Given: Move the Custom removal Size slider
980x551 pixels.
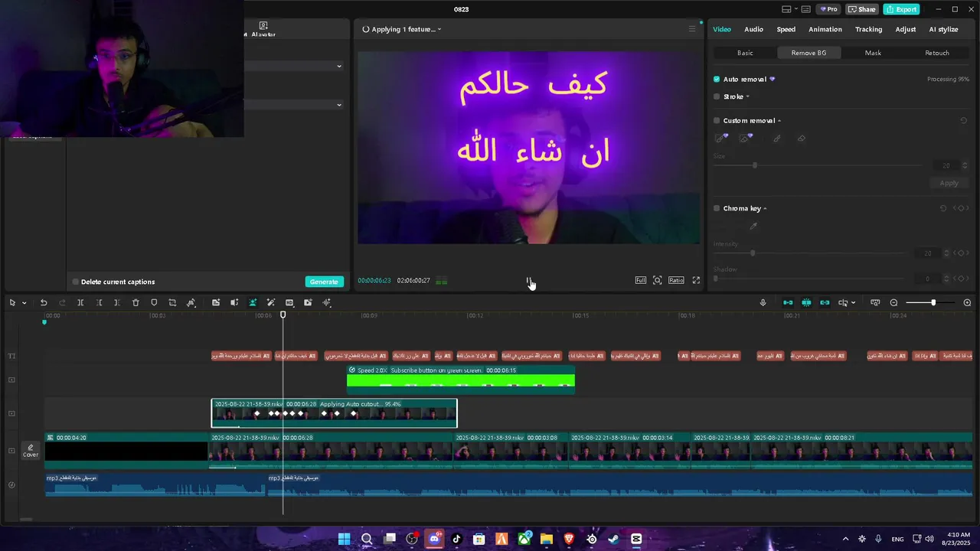Looking at the screenshot, I should (x=755, y=165).
